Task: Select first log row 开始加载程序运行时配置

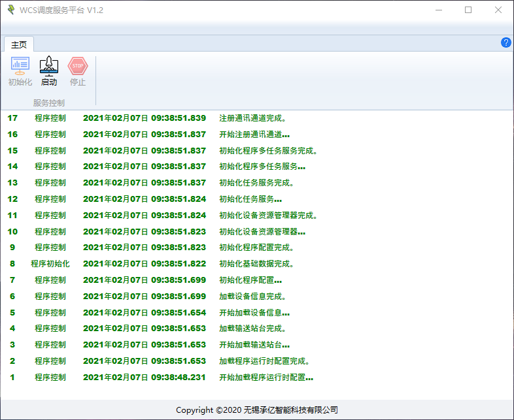Action: point(266,377)
